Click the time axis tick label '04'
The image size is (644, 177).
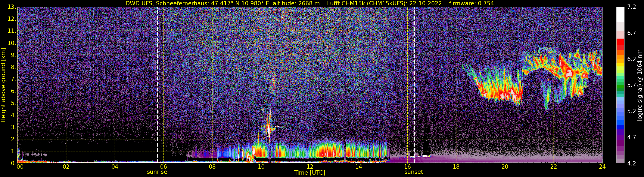[x=115, y=167]
